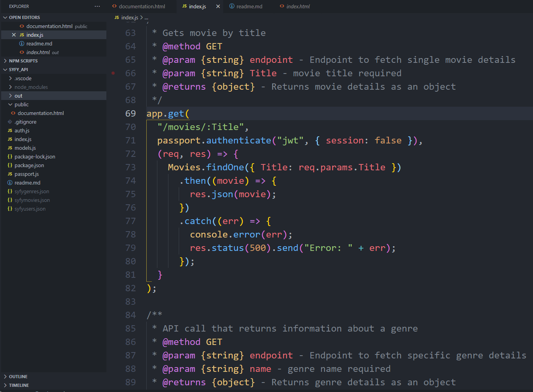
Task: Click Movies.findOne on line 73
Action: 206,167
